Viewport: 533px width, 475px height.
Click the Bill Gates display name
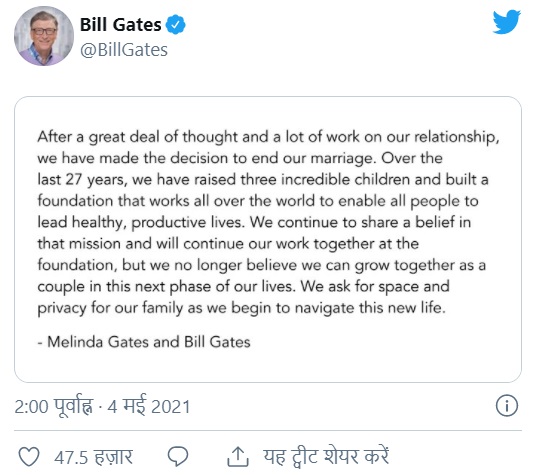(x=121, y=25)
